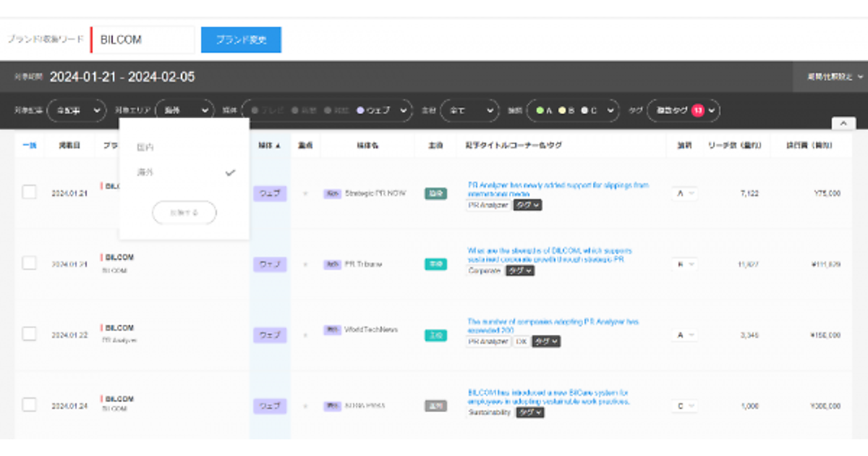Click ウェブ media badge in first row
Viewport: 868px width, 456px height.
pos(270,194)
